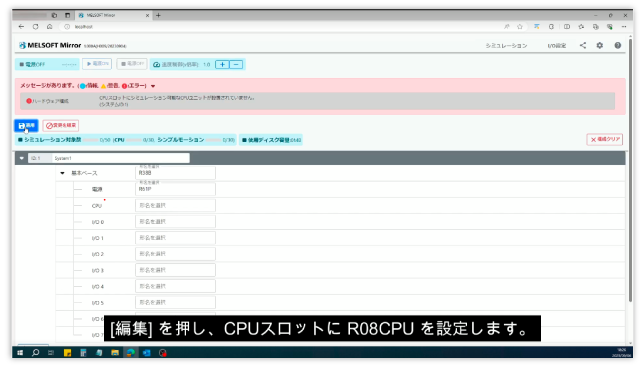The width and height of the screenshot is (643, 368).
Task: Click the power OFF stop button
Action: (x=132, y=64)
